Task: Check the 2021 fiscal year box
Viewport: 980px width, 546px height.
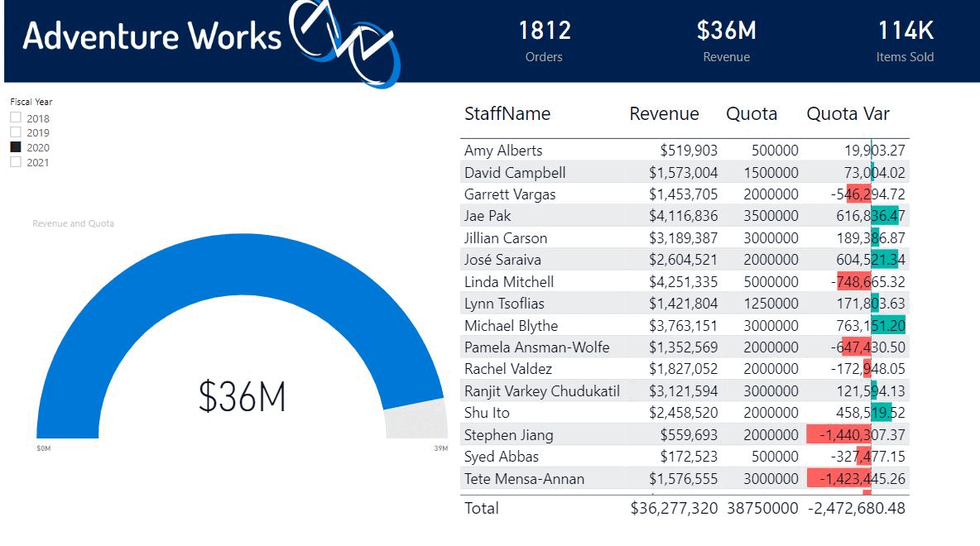Action: 16,162
